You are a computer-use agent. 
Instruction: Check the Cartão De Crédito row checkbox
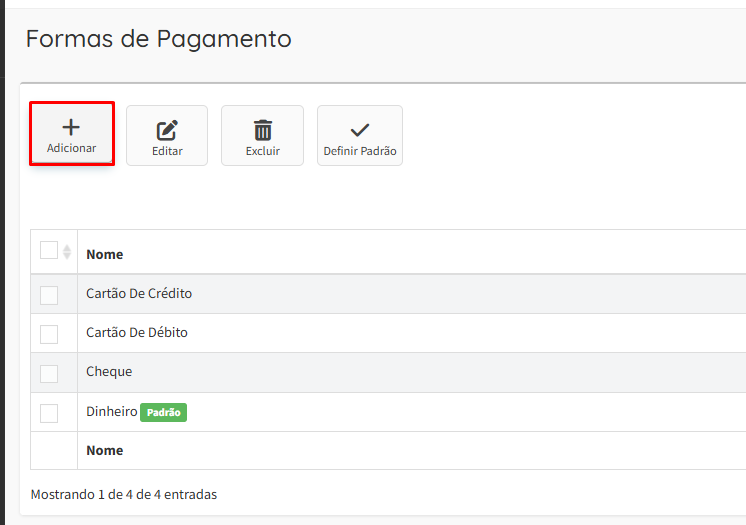[x=49, y=295]
